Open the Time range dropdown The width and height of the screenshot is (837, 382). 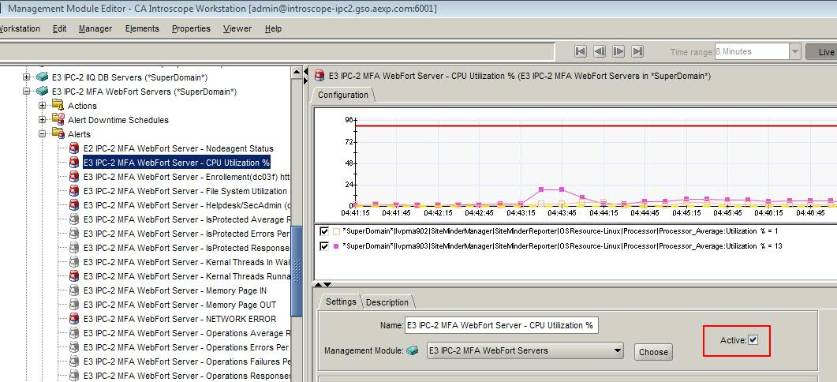(x=795, y=52)
